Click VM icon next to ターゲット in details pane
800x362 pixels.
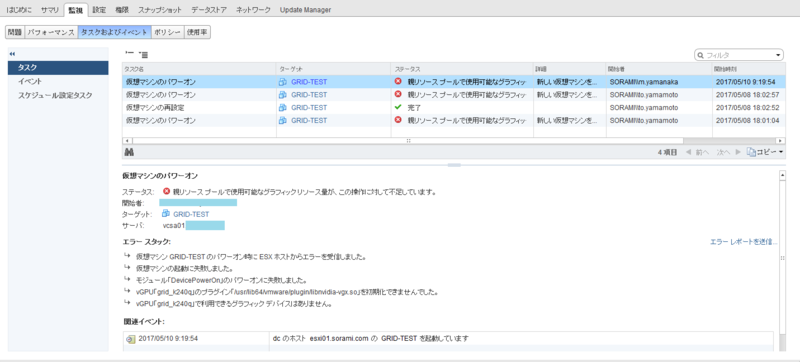click(165, 214)
